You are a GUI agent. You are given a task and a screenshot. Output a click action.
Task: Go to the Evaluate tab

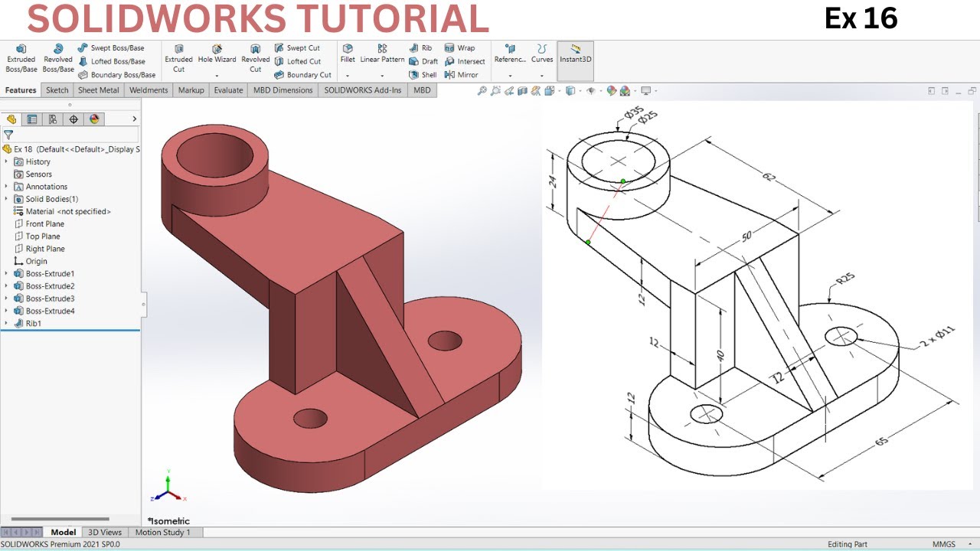point(228,90)
